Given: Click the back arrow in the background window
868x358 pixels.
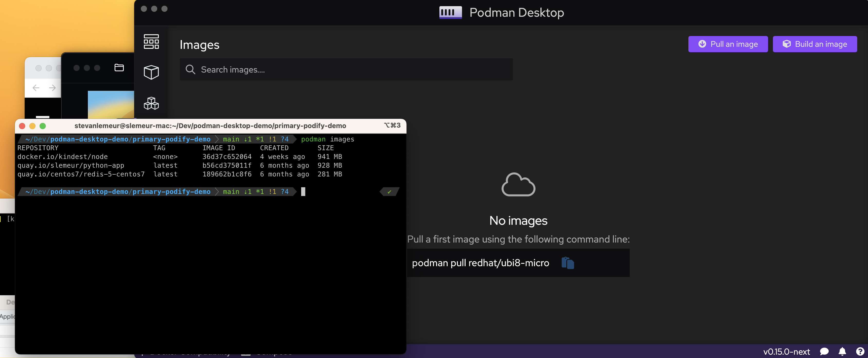Looking at the screenshot, I should (36, 88).
